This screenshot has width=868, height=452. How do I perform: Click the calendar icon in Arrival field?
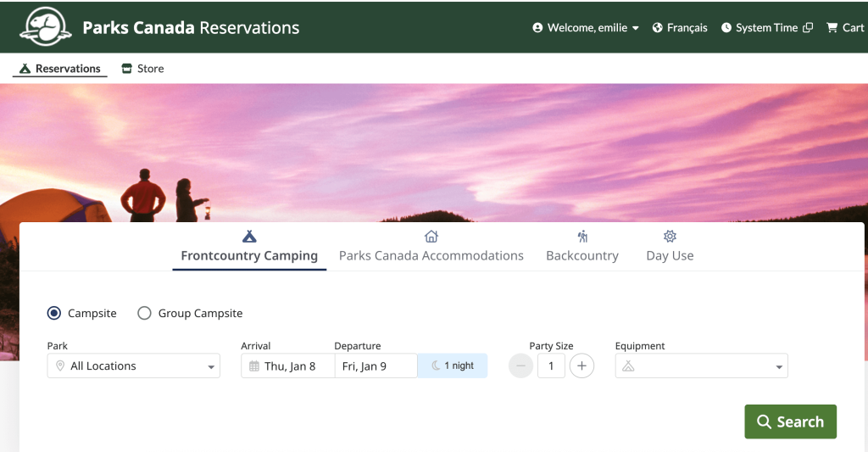pos(254,366)
